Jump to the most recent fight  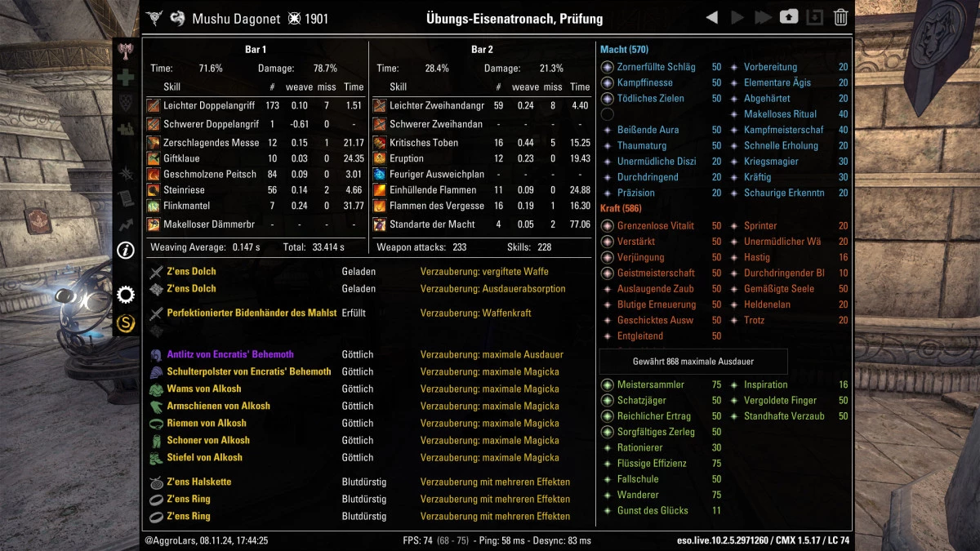click(764, 17)
